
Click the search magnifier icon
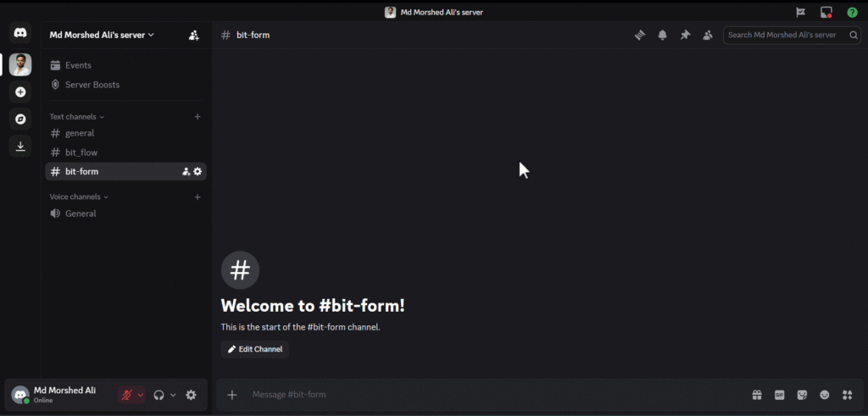click(854, 35)
